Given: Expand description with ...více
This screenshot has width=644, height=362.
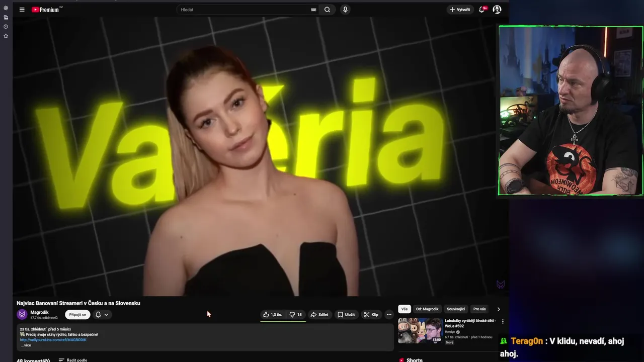Looking at the screenshot, I should pyautogui.click(x=26, y=345).
